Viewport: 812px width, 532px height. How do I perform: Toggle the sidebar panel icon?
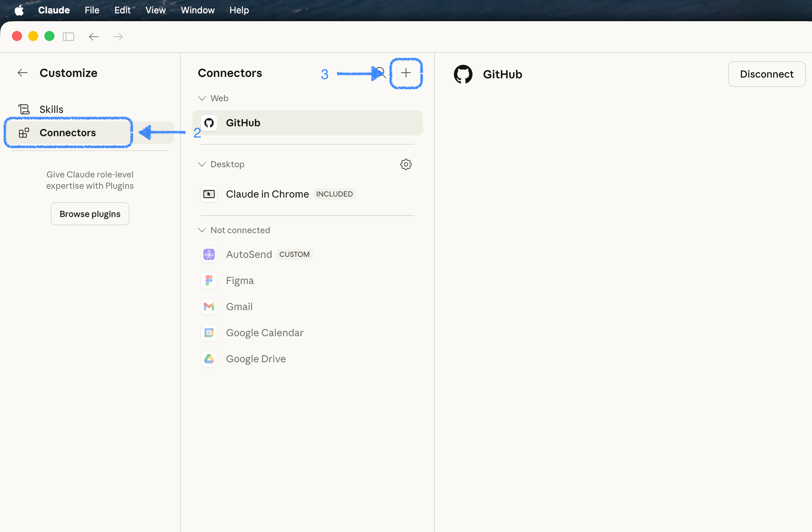pos(68,37)
